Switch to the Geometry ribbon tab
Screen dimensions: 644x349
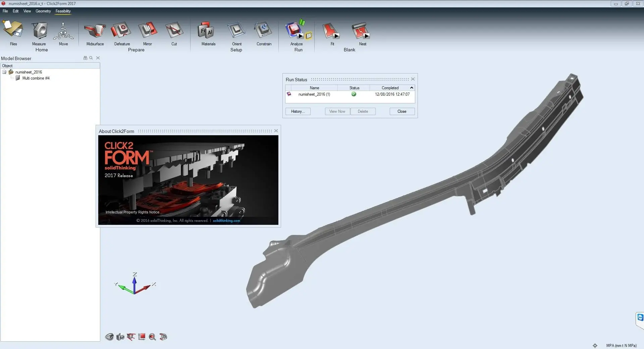pyautogui.click(x=43, y=11)
